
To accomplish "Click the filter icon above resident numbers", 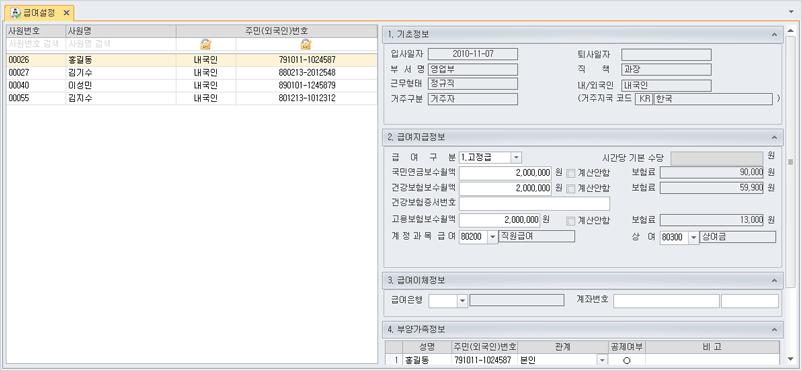I will click(x=306, y=44).
